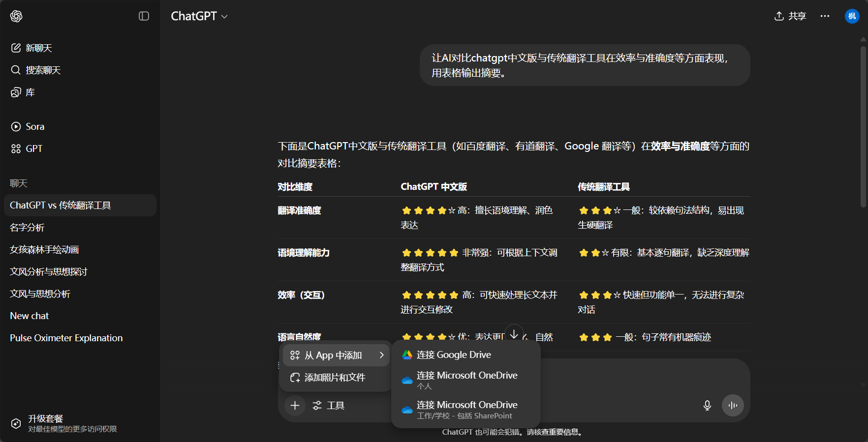The height and width of the screenshot is (442, 868).
Task: Click the ChatGPT logo icon
Action: click(x=16, y=16)
